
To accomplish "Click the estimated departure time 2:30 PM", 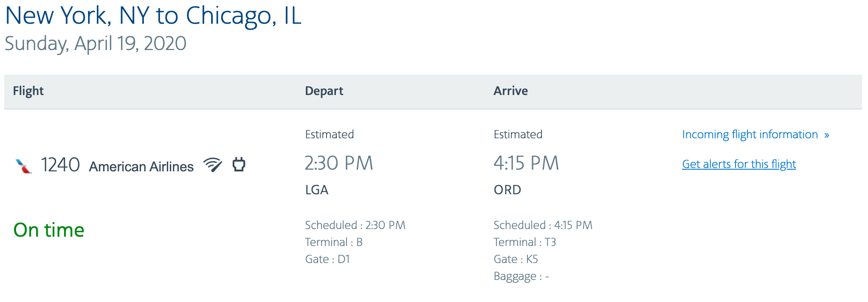I will pos(340,163).
